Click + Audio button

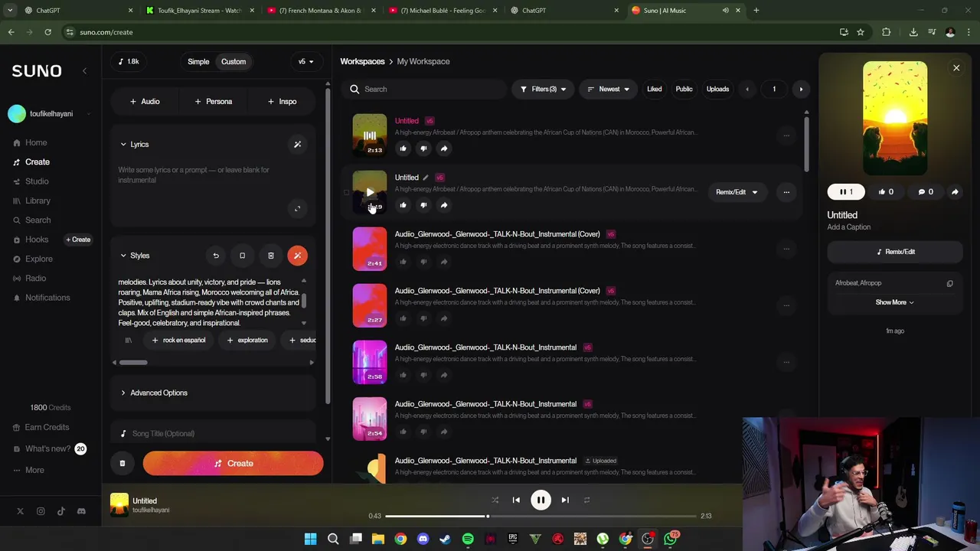[x=145, y=101]
